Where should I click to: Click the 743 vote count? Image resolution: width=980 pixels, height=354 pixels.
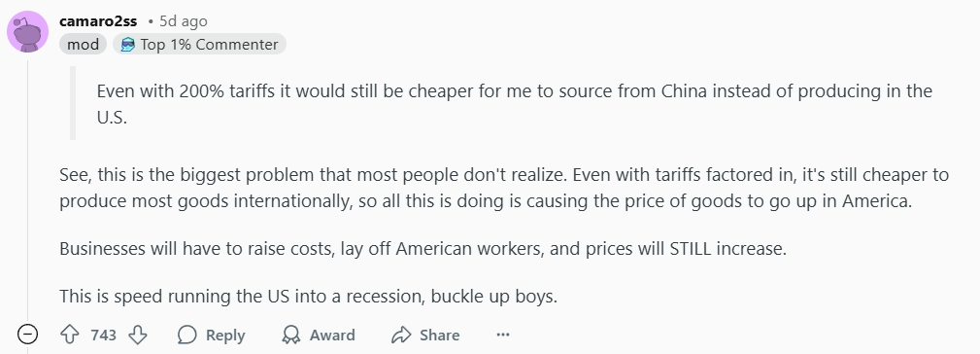pos(103,336)
